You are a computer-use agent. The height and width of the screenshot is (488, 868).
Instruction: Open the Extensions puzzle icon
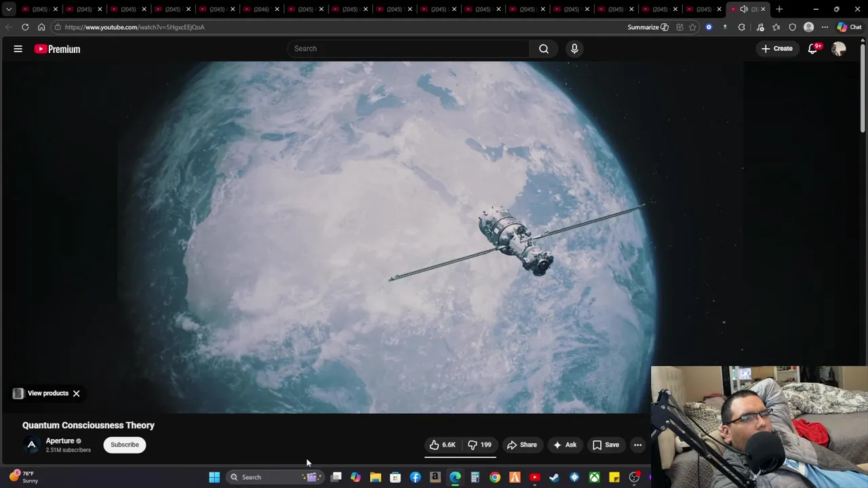click(741, 27)
